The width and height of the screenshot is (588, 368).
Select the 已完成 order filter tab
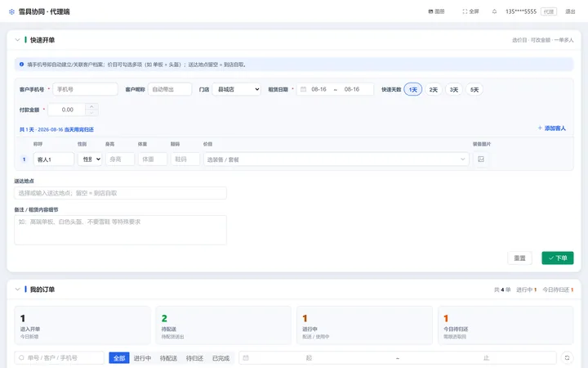pyautogui.click(x=220, y=358)
